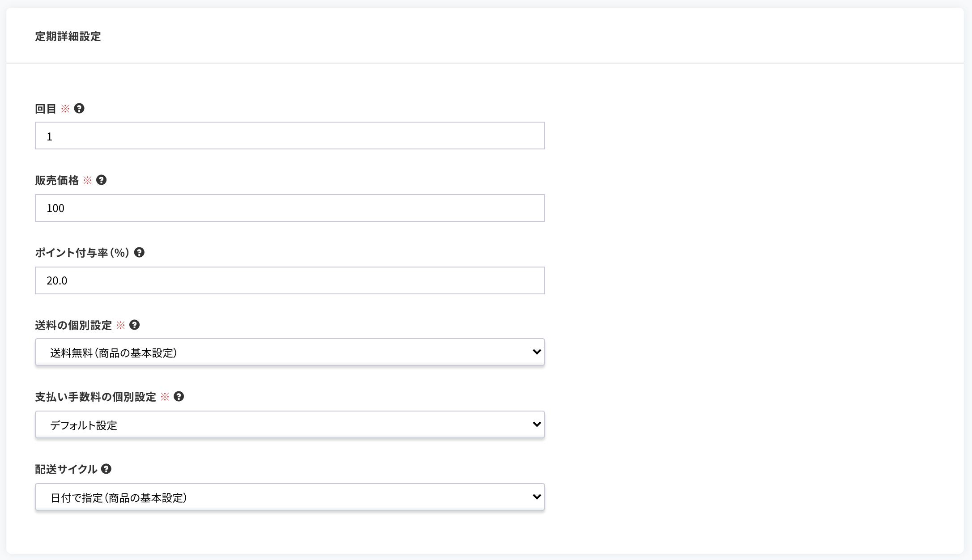The image size is (972, 560).
Task: Click the 定期詳細設定 section heading
Action: click(x=68, y=36)
